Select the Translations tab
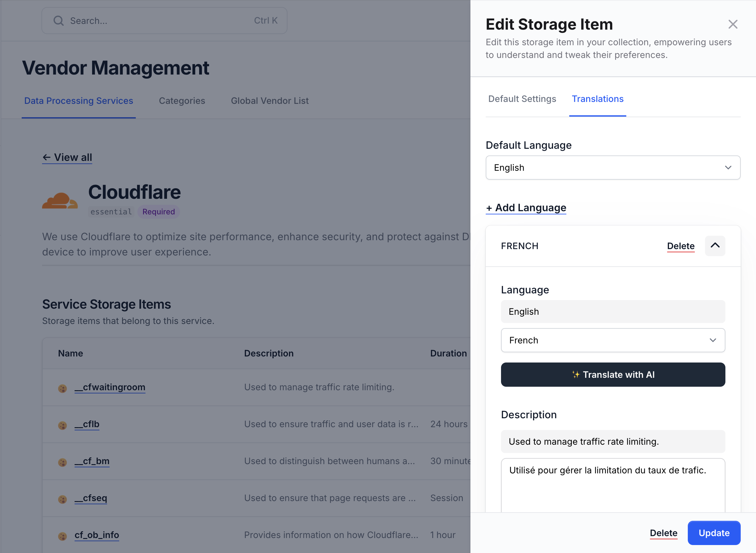 pos(597,99)
